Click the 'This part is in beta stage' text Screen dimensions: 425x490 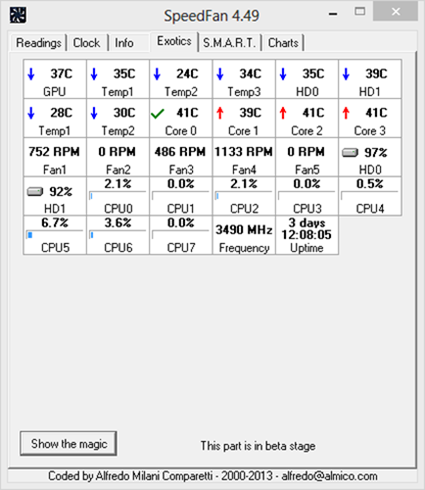coord(258,446)
